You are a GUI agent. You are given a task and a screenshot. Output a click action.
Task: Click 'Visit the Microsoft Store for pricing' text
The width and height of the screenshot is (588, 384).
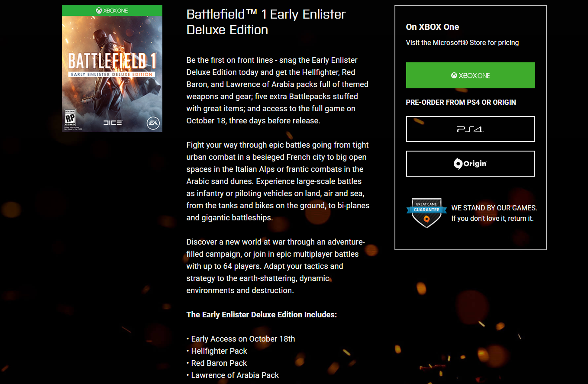(462, 42)
